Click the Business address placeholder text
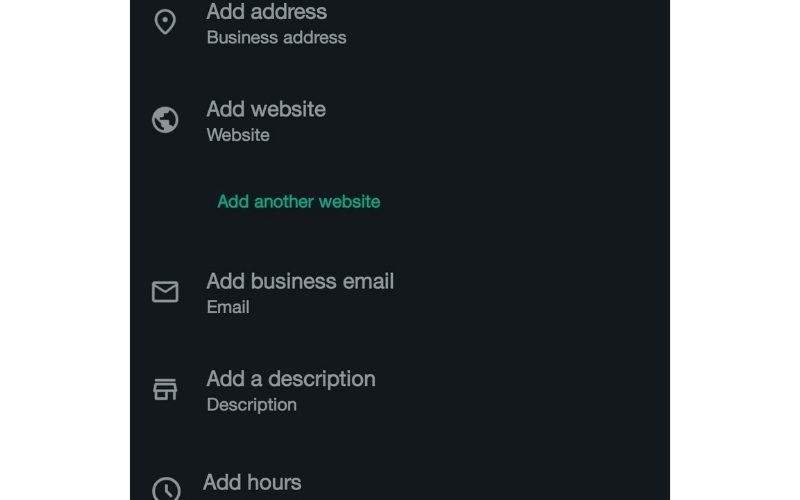 coord(277,38)
